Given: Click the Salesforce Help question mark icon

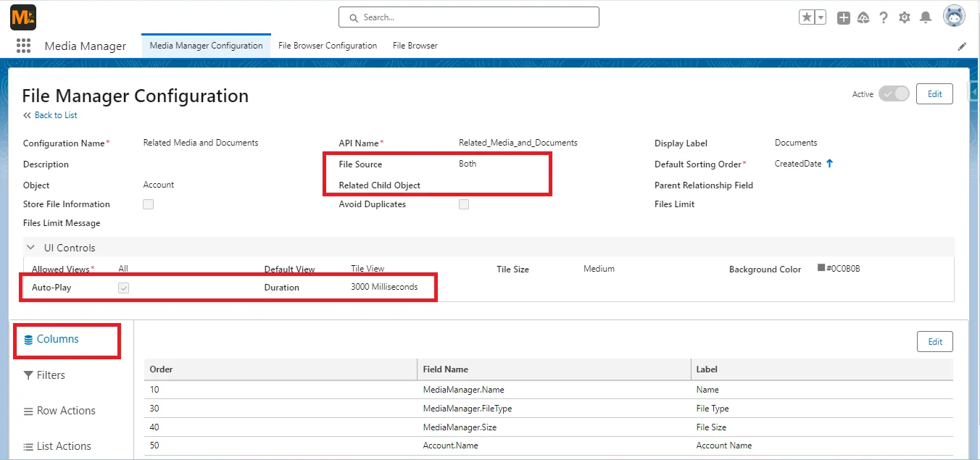Looking at the screenshot, I should pyautogui.click(x=884, y=17).
